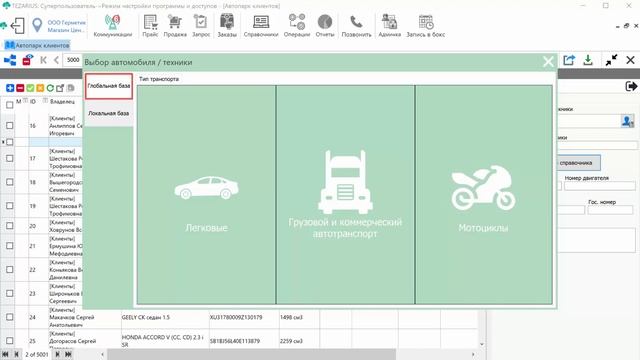Switch to Автопарк клиентов tab

click(x=38, y=45)
